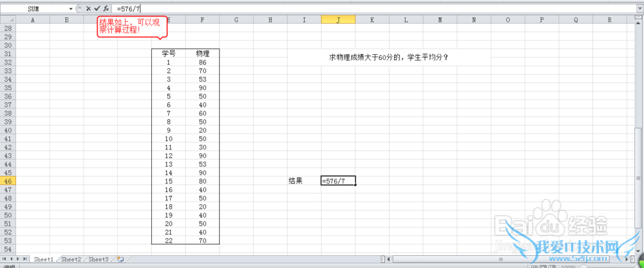
Task: Confirm the formula with the checkmark icon
Action: 97,8
